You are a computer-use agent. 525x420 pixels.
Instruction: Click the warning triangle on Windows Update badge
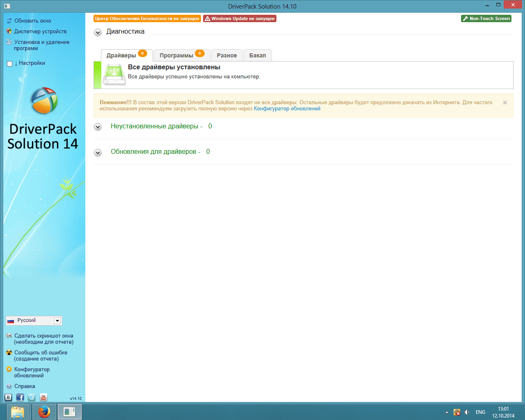click(208, 18)
